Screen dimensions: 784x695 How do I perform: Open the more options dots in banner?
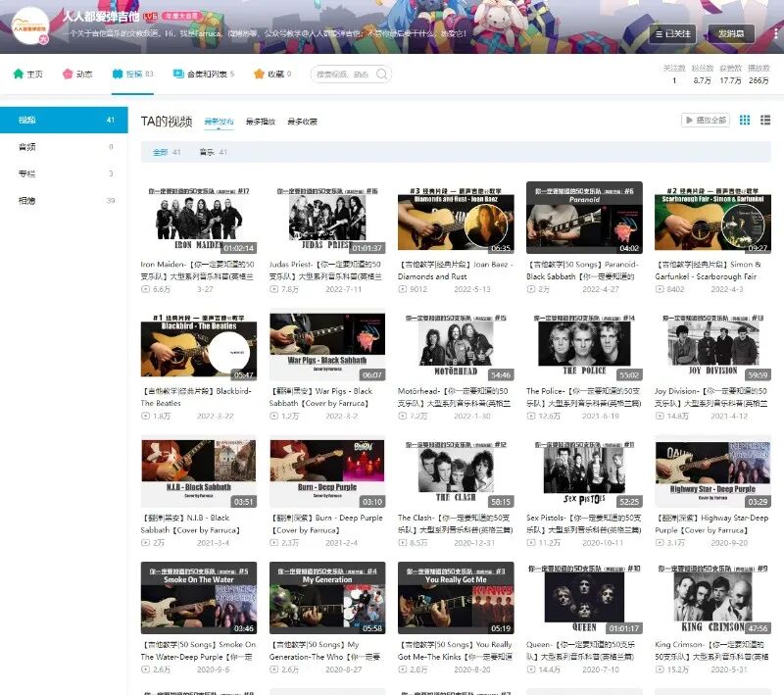click(x=776, y=34)
